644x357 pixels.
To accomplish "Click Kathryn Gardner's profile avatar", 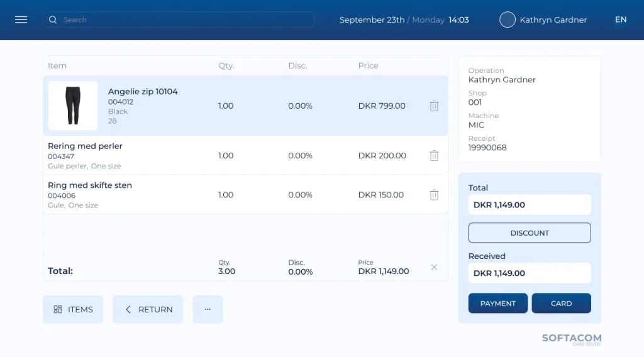I will [x=507, y=19].
